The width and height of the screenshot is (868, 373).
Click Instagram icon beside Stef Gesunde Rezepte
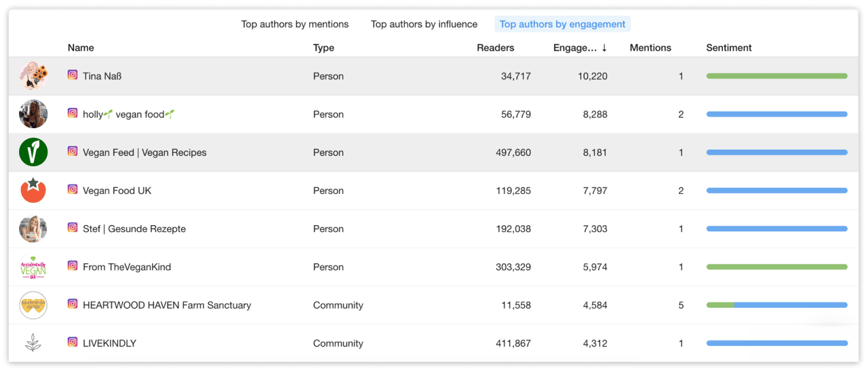pyautogui.click(x=73, y=228)
